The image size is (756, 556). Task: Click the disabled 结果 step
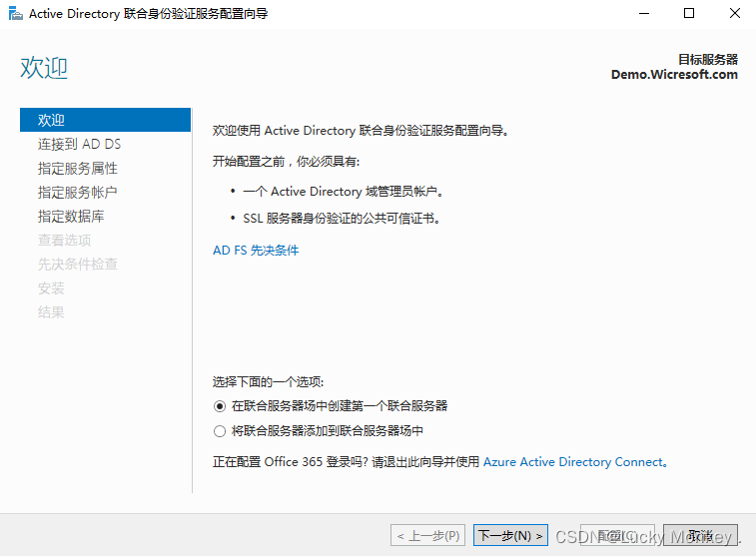click(x=51, y=312)
